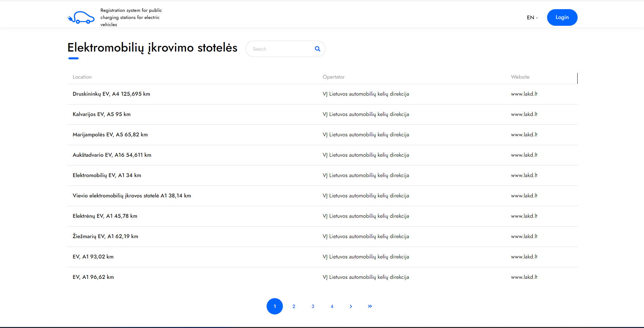The image size is (644, 328).
Task: Click operator name in EV A1 96,62 row
Action: click(x=366, y=277)
